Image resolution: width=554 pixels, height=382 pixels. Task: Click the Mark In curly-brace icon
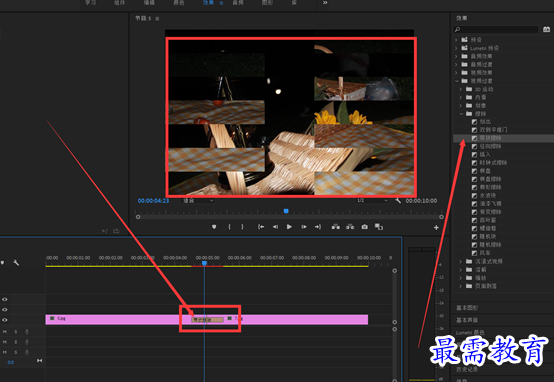pos(229,227)
